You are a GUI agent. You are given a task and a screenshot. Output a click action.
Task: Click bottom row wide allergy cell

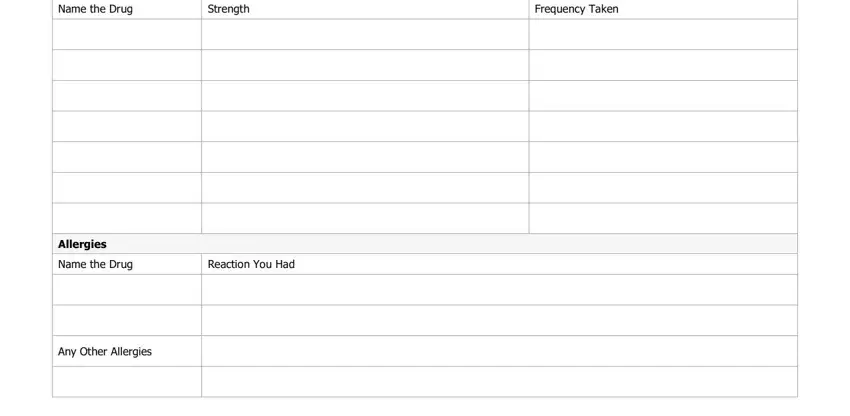[499, 382]
